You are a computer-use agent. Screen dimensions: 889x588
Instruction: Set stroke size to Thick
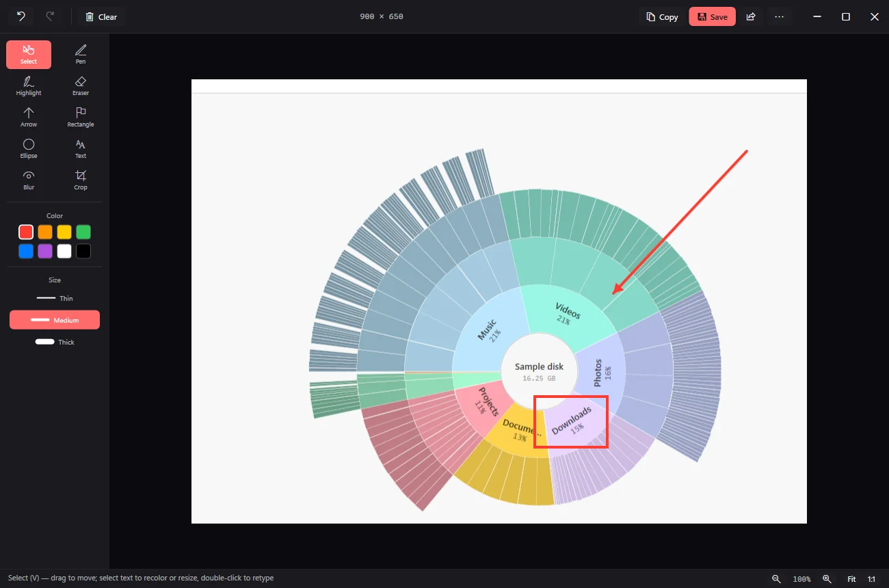click(55, 342)
